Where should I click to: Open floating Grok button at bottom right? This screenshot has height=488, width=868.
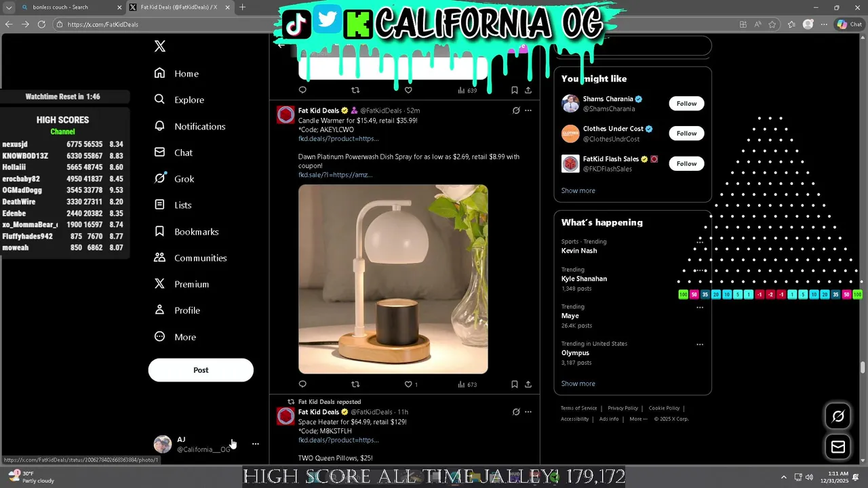coord(838,416)
